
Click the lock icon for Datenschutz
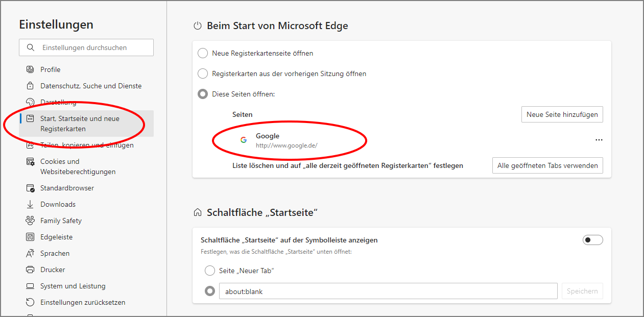pyautogui.click(x=30, y=86)
